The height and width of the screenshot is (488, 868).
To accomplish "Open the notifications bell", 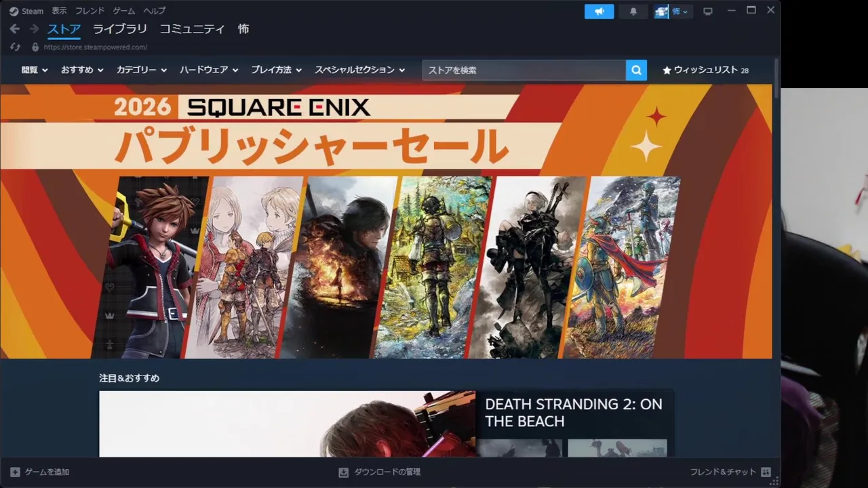I will [633, 12].
